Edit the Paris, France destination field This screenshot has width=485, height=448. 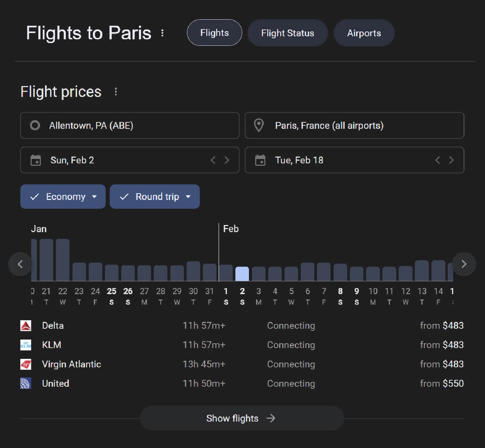tap(354, 125)
